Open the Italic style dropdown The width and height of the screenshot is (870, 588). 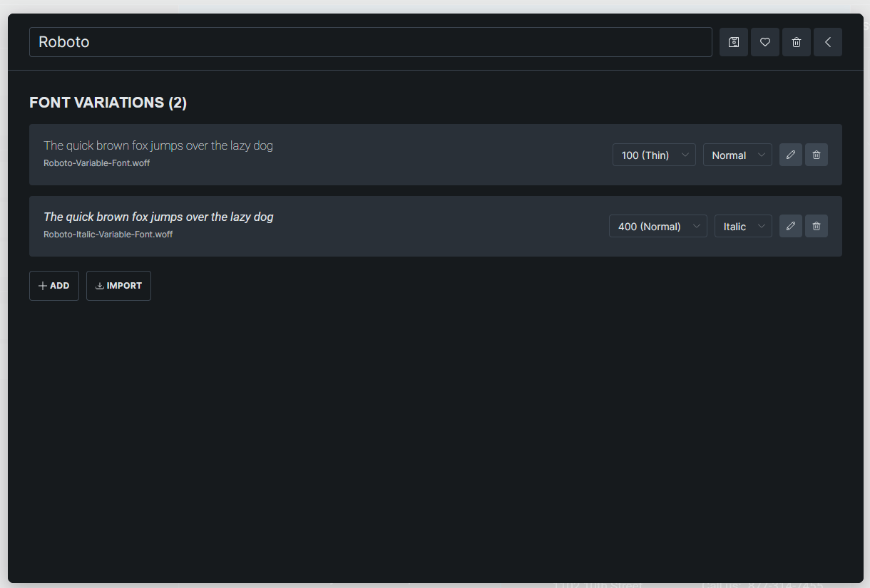click(743, 226)
